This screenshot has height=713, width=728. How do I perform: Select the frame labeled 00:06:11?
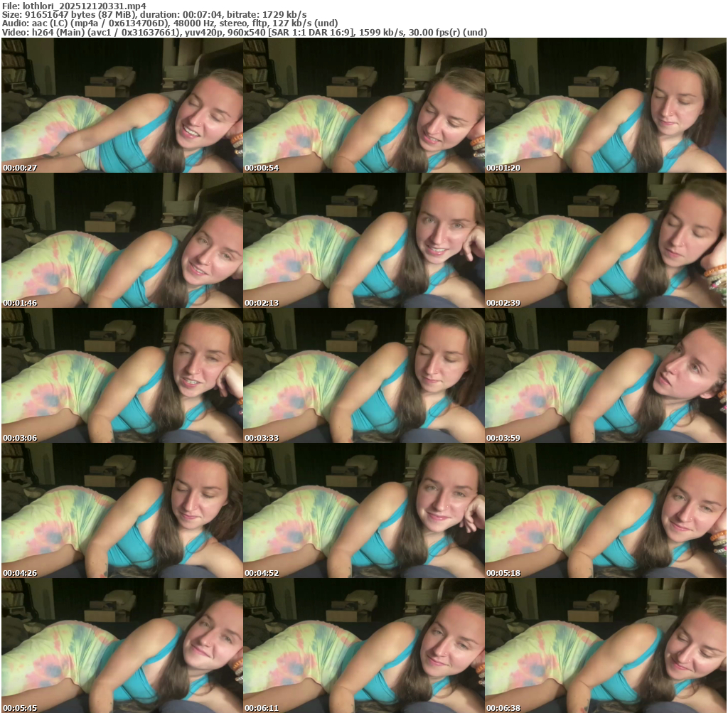(x=364, y=645)
